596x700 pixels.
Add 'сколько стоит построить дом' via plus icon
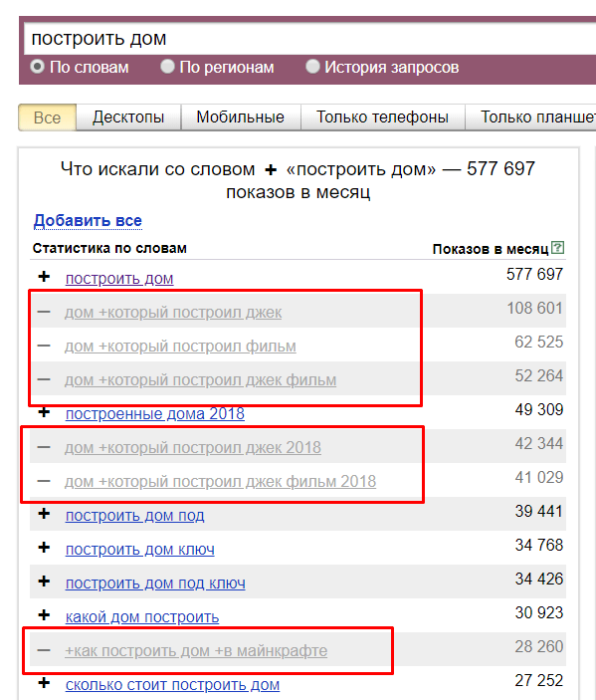pyautogui.click(x=44, y=683)
